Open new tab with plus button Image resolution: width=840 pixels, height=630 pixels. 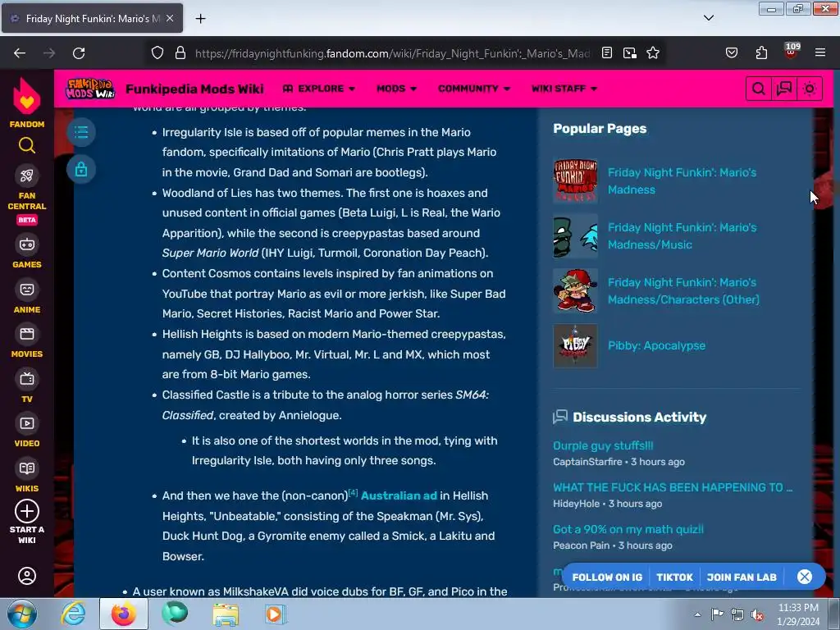point(200,19)
